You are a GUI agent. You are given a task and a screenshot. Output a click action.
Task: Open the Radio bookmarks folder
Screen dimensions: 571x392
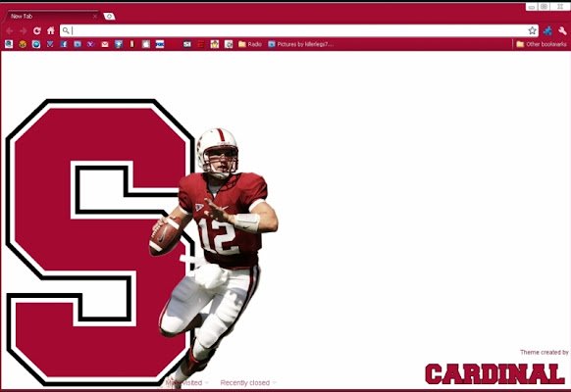pos(250,44)
